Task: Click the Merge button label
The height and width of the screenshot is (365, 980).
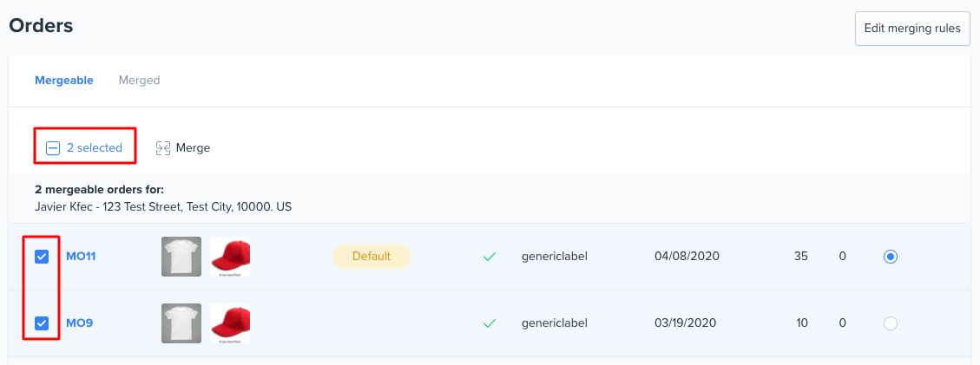Action: pyautogui.click(x=193, y=148)
